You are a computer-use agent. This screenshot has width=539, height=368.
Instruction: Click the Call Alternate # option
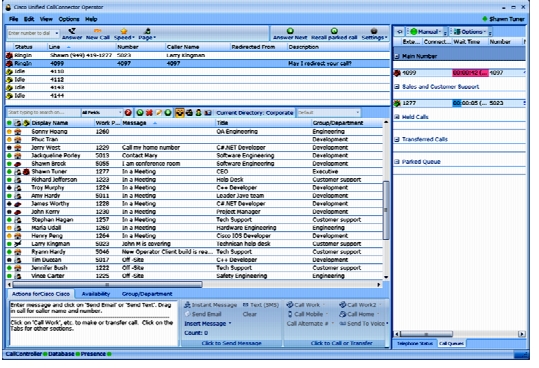pos(310,324)
